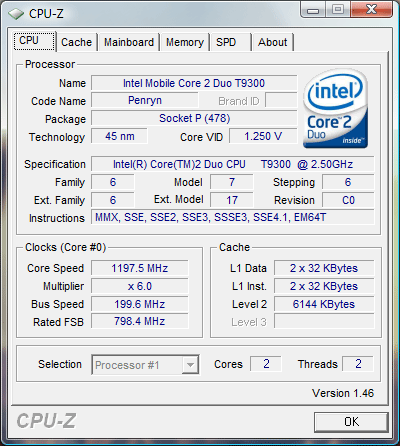This screenshot has width=400, height=446.
Task: Click the Core VID value 1.250 V
Action: coord(263,136)
